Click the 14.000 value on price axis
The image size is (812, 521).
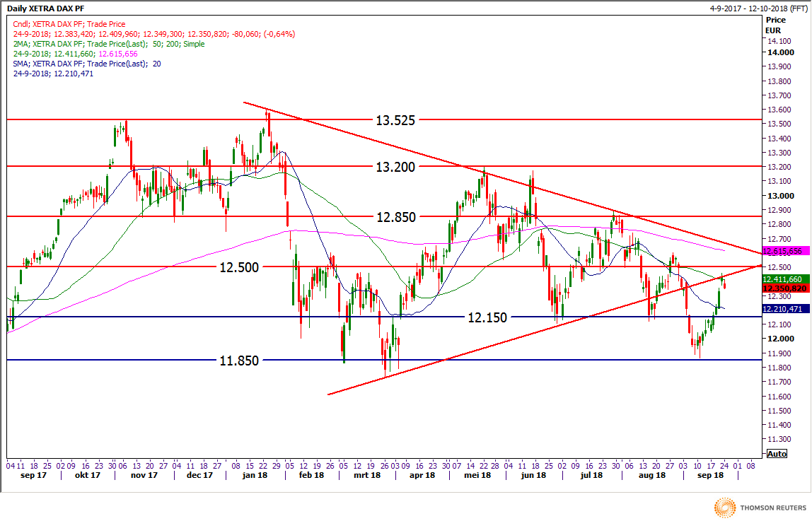click(x=781, y=52)
